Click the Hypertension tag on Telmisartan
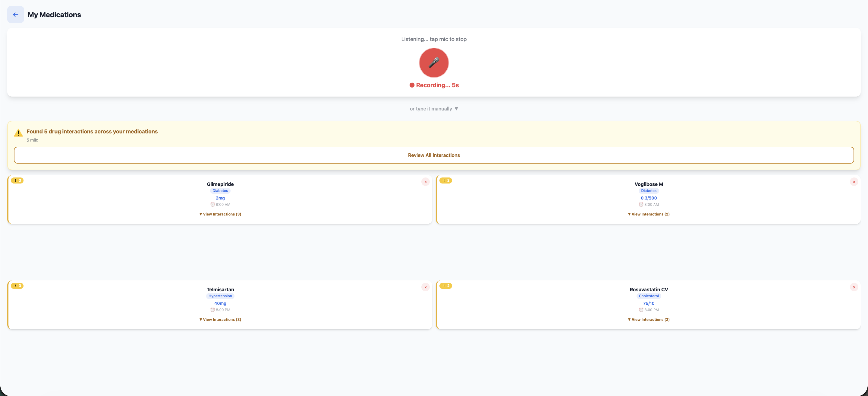Viewport: 868px width, 396px height. click(220, 296)
